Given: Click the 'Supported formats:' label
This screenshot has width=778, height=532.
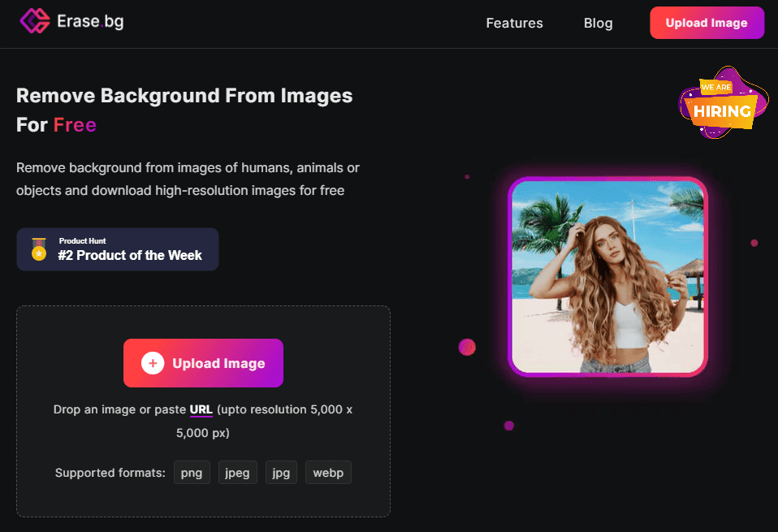Looking at the screenshot, I should pos(110,473).
